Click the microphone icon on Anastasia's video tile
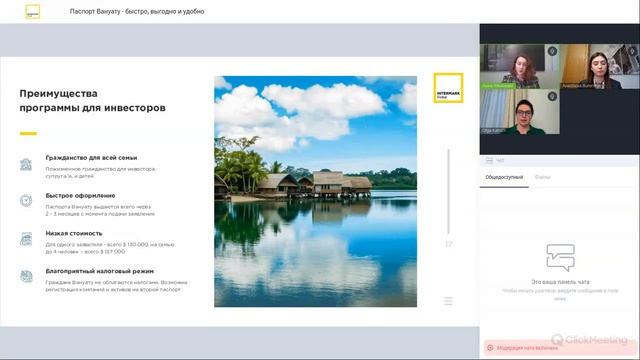The image size is (640, 360). coord(633,51)
